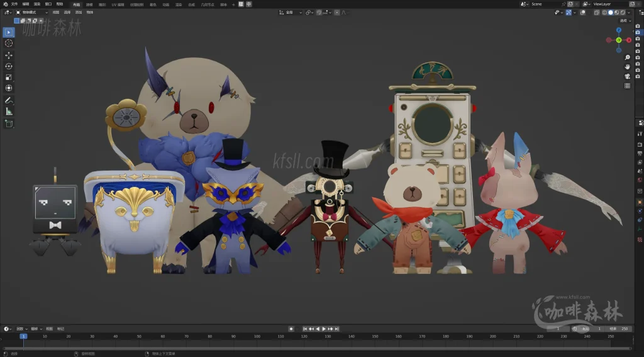Expand the shading options dropdown arrow
Image resolution: width=644 pixels, height=357 pixels.
tap(629, 13)
